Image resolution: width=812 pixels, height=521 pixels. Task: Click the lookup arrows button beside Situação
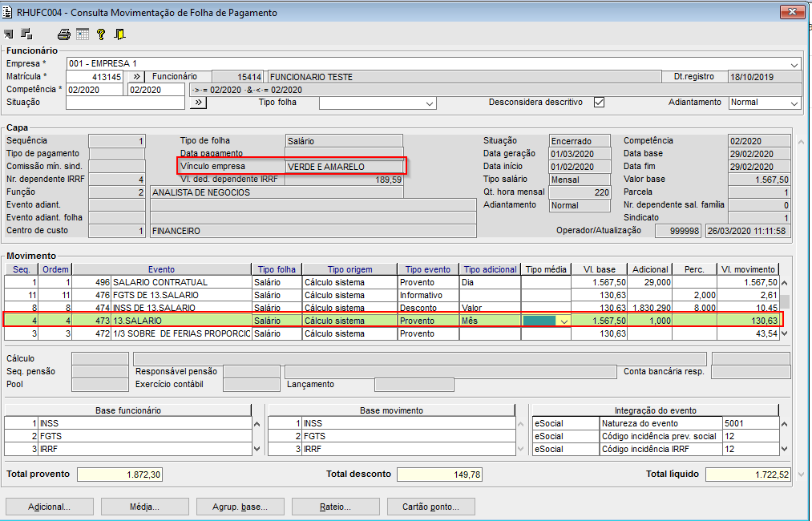(x=197, y=103)
